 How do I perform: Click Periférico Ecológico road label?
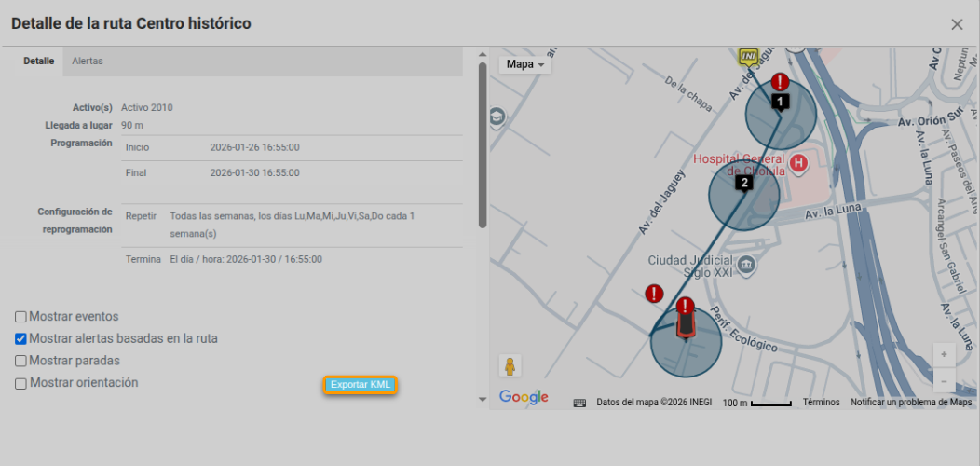click(x=742, y=329)
